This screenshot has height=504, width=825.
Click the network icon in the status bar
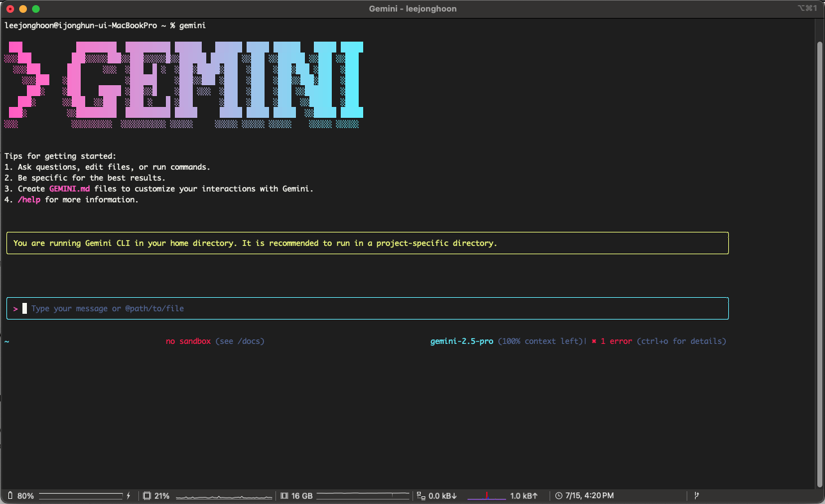click(421, 496)
